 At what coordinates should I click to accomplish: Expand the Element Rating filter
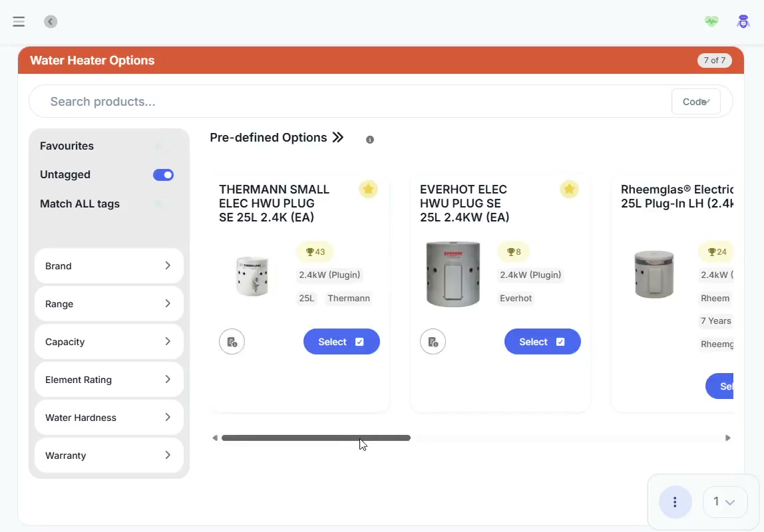pyautogui.click(x=108, y=380)
